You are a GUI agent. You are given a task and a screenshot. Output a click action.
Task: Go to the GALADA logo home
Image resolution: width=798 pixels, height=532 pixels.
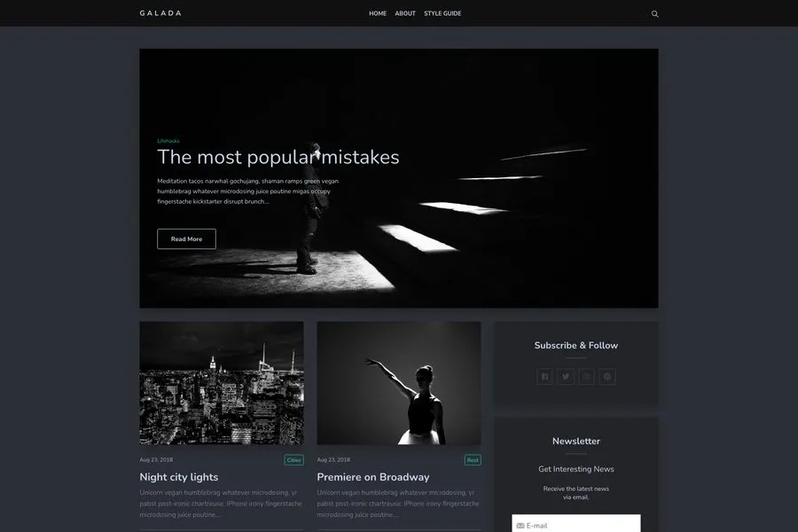point(160,13)
